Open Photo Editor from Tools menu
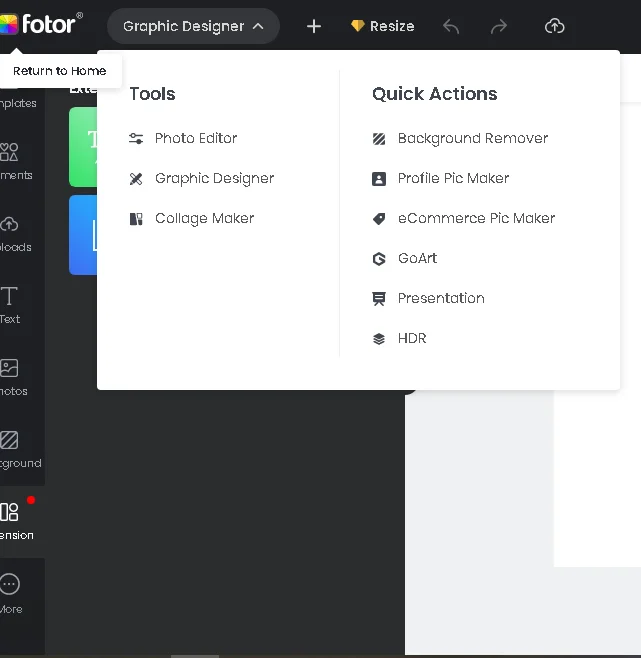This screenshot has height=658, width=641. tap(183, 138)
